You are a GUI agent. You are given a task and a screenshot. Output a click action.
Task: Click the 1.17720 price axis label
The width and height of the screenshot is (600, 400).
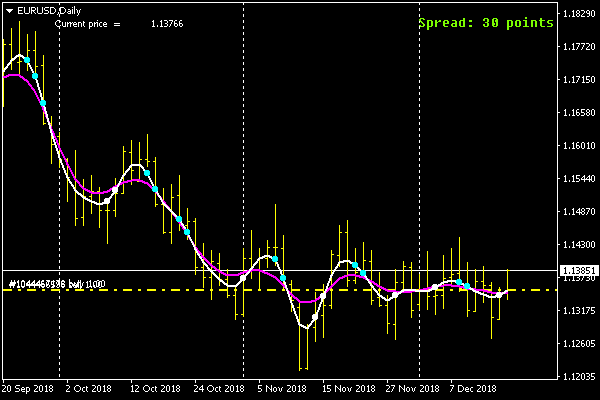(579, 47)
